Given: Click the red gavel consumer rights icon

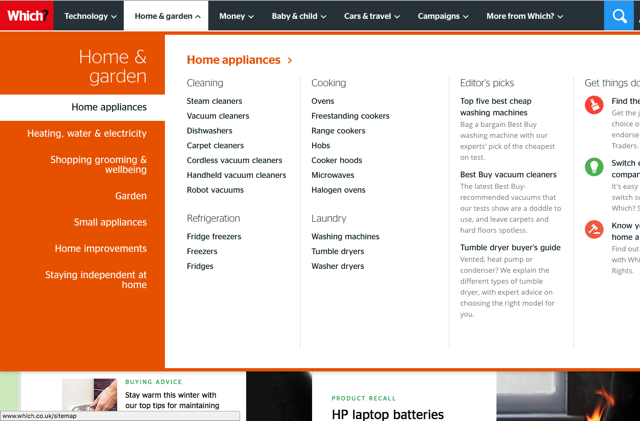Looking at the screenshot, I should [x=594, y=228].
